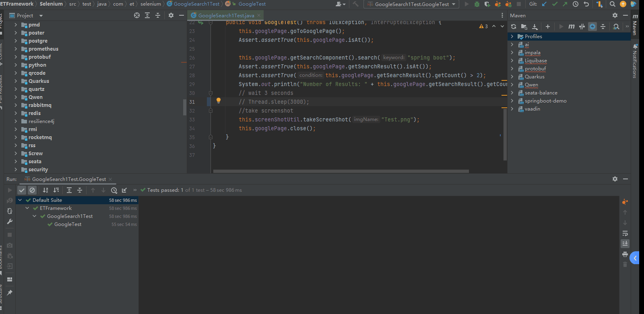Click Git Update Project blue arrow
This screenshot has height=314, width=644.
[544, 4]
